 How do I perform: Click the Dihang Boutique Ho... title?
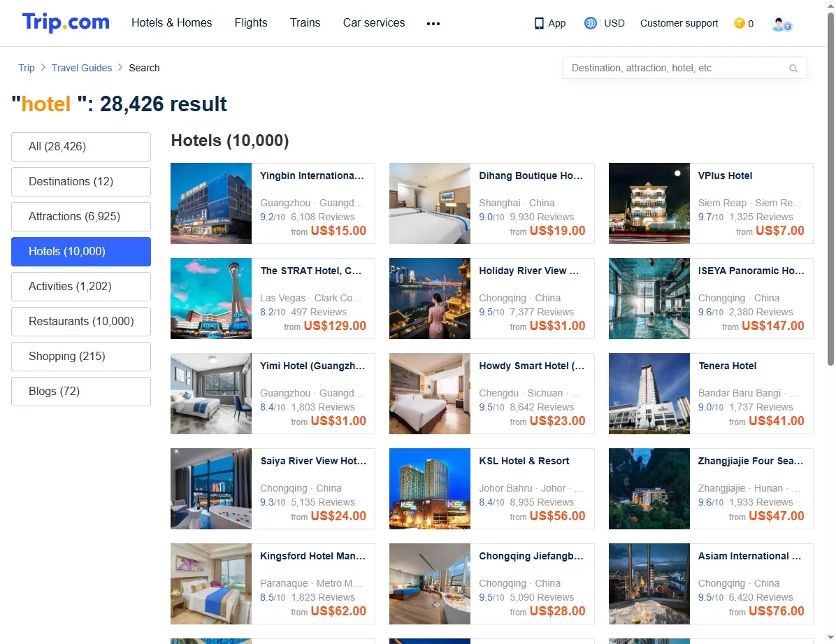pyautogui.click(x=531, y=176)
